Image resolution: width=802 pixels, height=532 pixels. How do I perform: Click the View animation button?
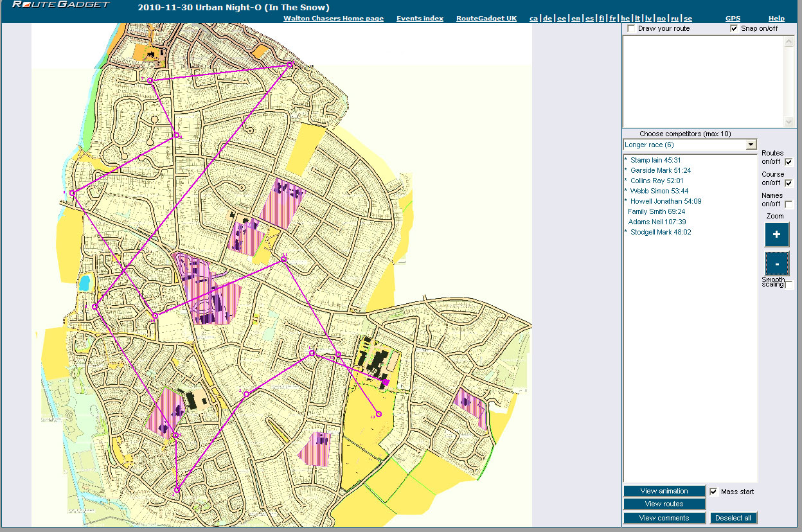(x=664, y=491)
